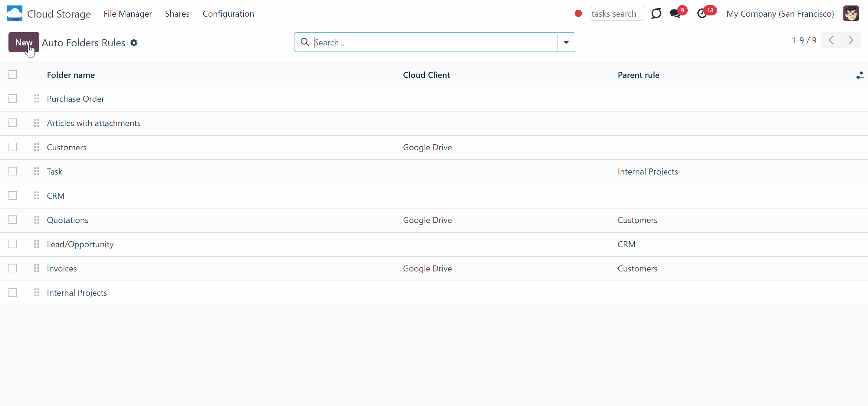Viewport: 868px width, 406px height.
Task: Grab drag handle of CRM row
Action: pyautogui.click(x=37, y=196)
